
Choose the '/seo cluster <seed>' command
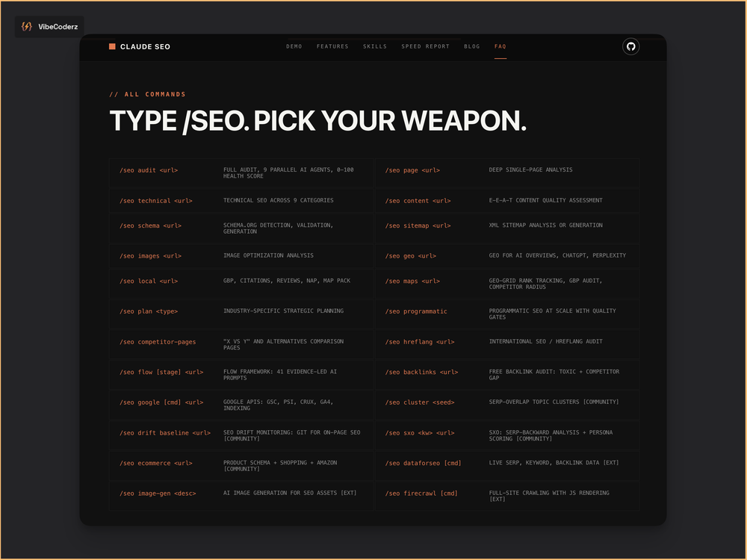click(420, 402)
